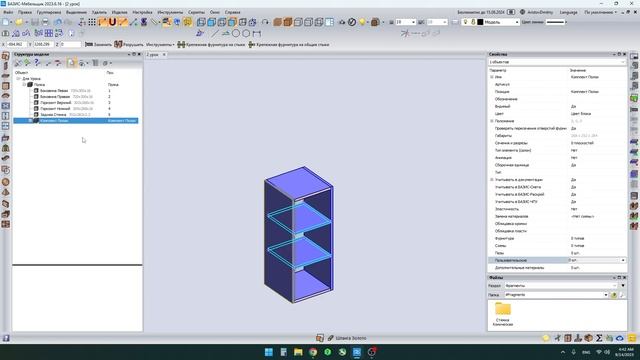
Task: Toggle layer visibility bulb next to Модель
Action: 465,22
